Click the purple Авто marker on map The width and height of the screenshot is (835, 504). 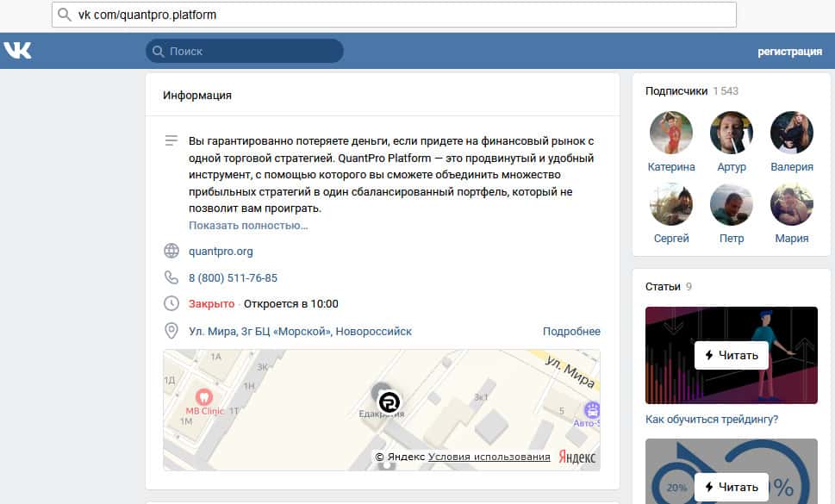[x=592, y=410]
